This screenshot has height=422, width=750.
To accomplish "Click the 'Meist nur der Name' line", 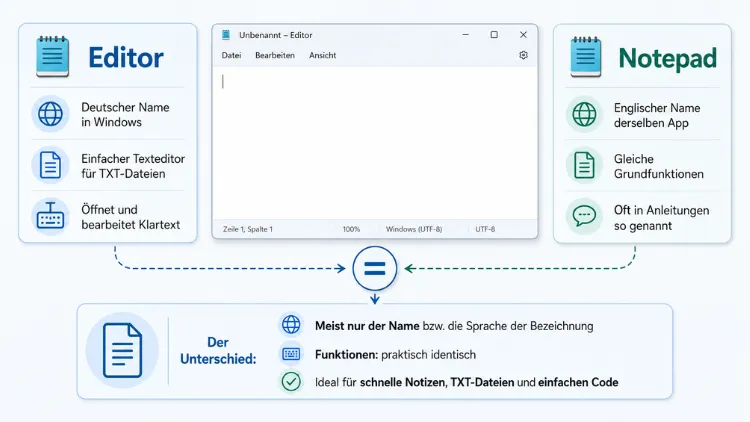I will (x=454, y=326).
